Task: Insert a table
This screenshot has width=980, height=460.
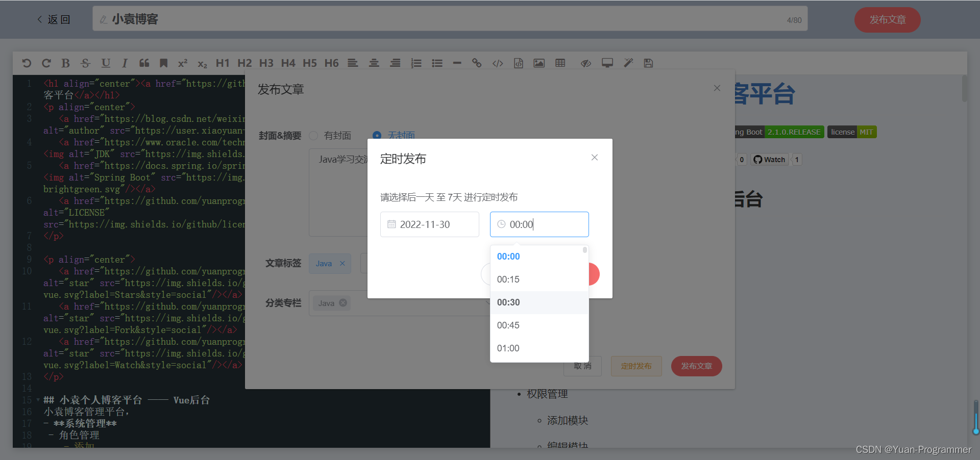Action: point(560,63)
